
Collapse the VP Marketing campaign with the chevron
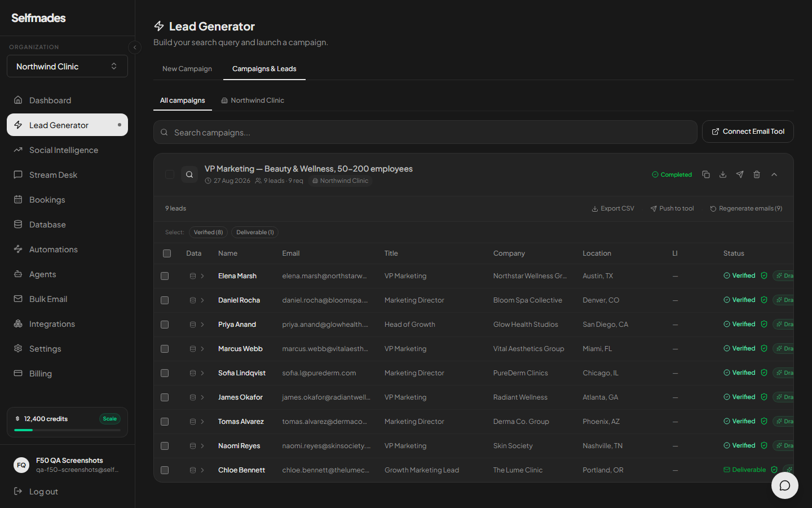click(774, 174)
